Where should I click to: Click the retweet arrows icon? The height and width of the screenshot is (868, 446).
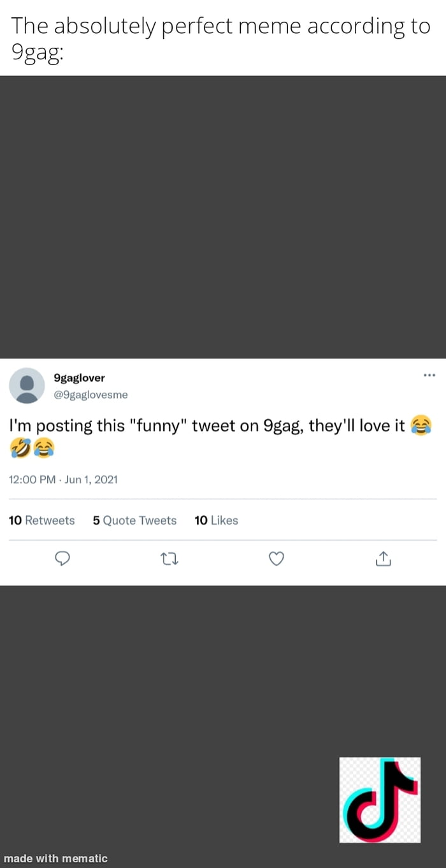(169, 559)
